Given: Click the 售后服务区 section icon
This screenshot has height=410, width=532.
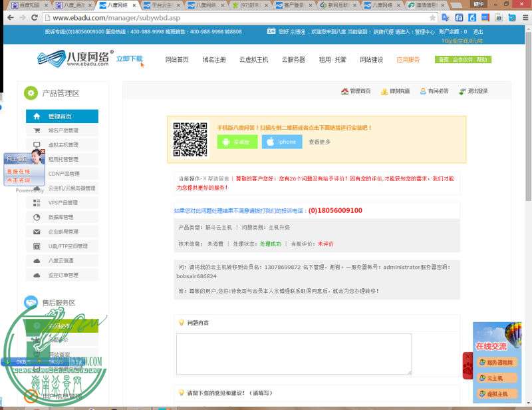Looking at the screenshot, I should coord(31,302).
